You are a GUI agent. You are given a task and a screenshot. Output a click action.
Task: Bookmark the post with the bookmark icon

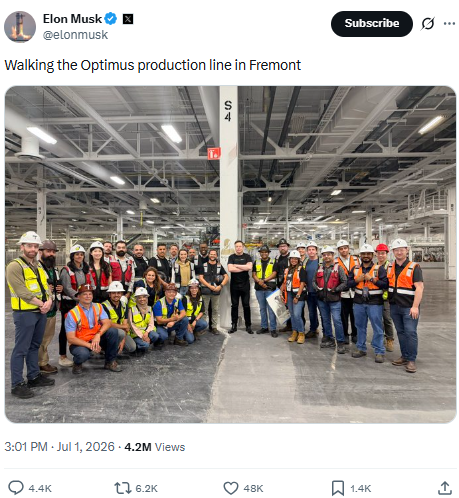click(338, 488)
